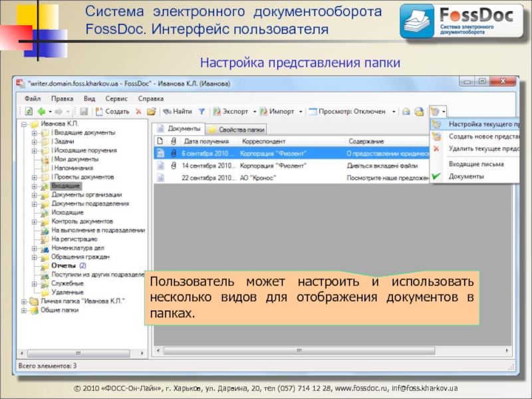
Task: Expand the Входящие документы tree node
Action: (35, 133)
